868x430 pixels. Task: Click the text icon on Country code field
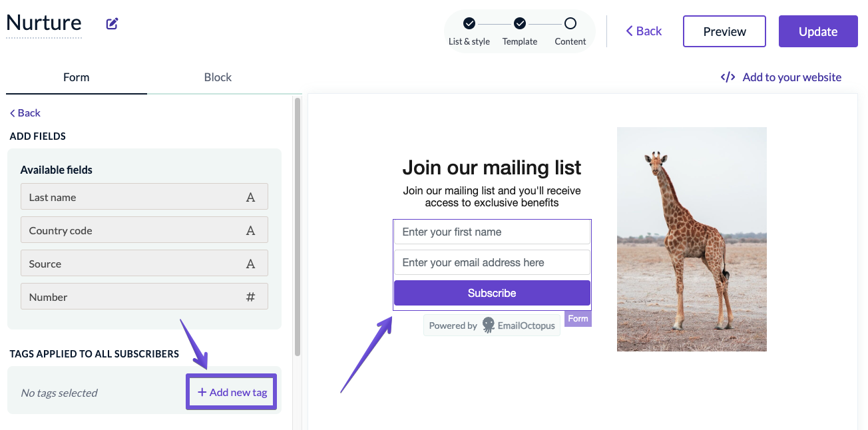(x=250, y=230)
